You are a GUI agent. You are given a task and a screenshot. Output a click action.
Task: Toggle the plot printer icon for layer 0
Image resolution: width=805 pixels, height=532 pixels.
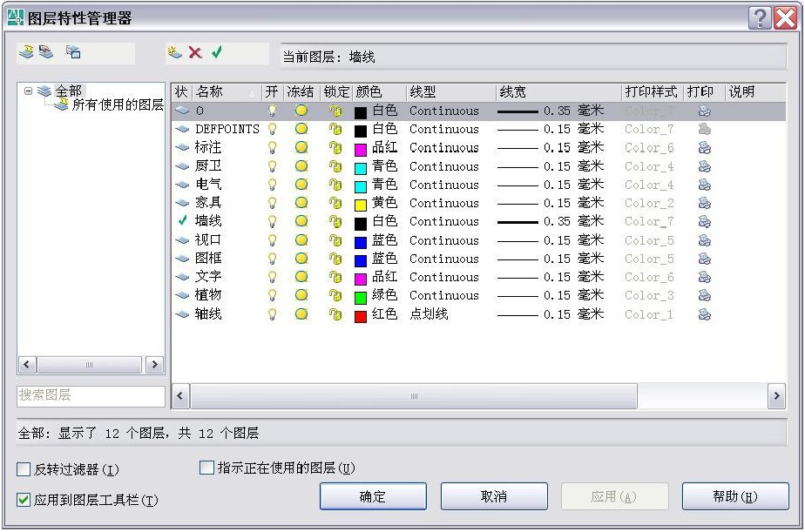point(704,111)
